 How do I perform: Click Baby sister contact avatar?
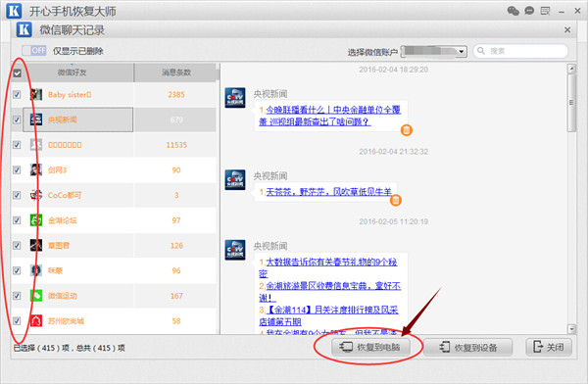(36, 94)
